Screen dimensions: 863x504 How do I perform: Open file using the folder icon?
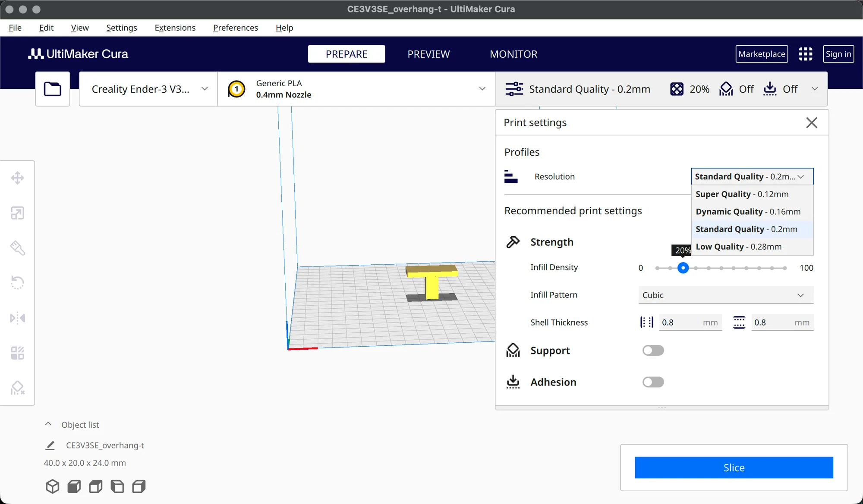click(53, 89)
